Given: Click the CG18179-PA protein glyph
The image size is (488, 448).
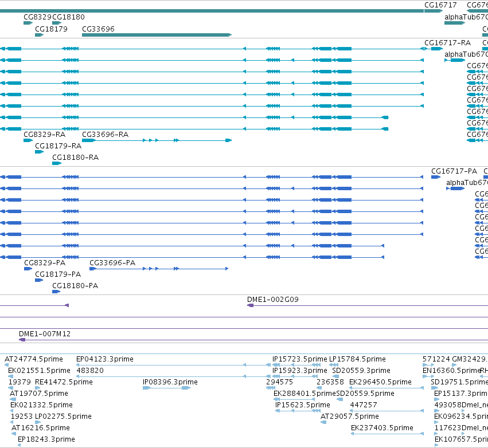Looking at the screenshot, I should click(x=39, y=280).
